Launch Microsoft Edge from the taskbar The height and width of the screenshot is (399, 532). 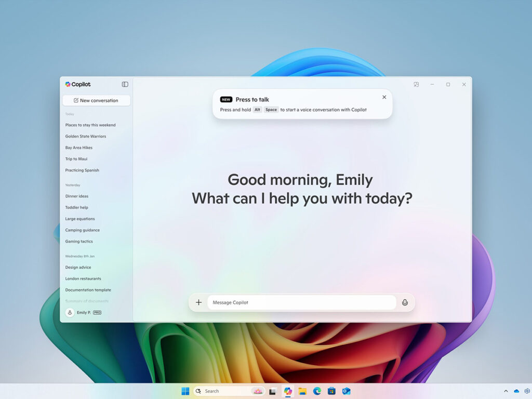pyautogui.click(x=316, y=391)
